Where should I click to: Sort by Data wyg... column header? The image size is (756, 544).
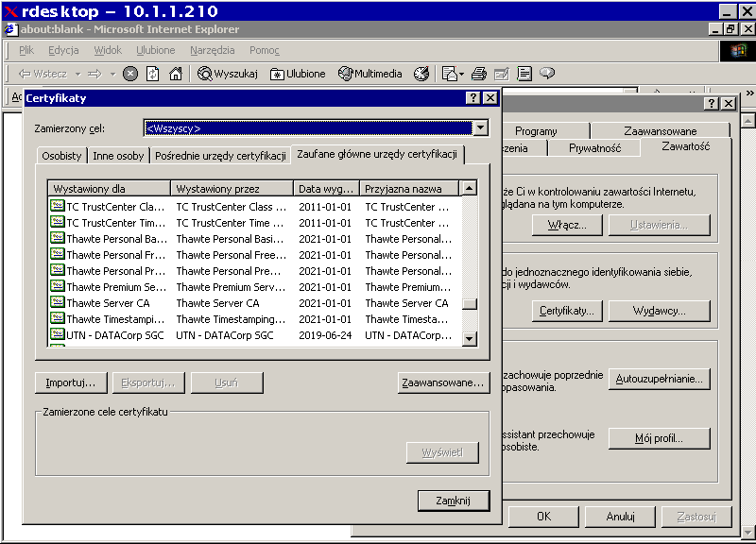pos(326,188)
